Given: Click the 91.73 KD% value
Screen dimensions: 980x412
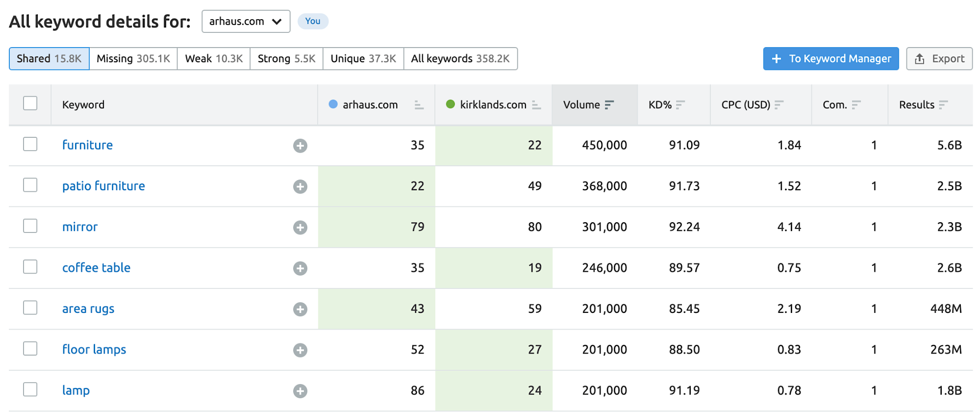Looking at the screenshot, I should coord(684,186).
